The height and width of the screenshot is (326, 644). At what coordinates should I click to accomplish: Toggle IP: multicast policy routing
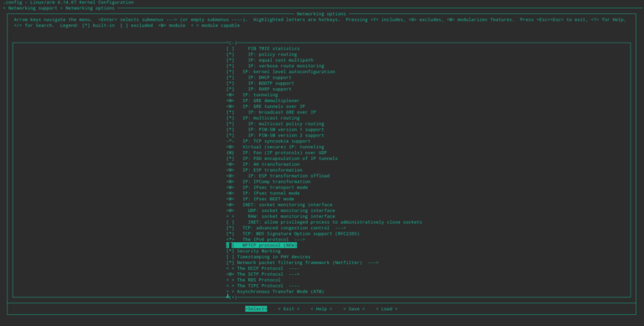point(275,123)
